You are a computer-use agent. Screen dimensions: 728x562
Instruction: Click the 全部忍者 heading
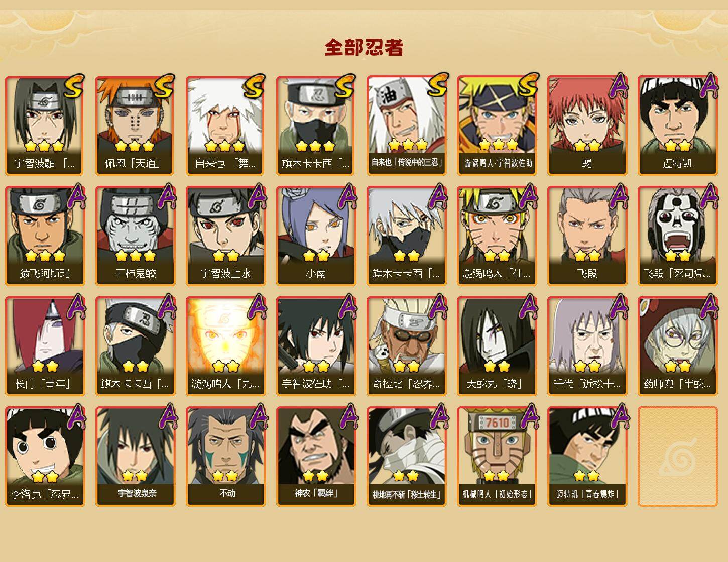point(364,48)
